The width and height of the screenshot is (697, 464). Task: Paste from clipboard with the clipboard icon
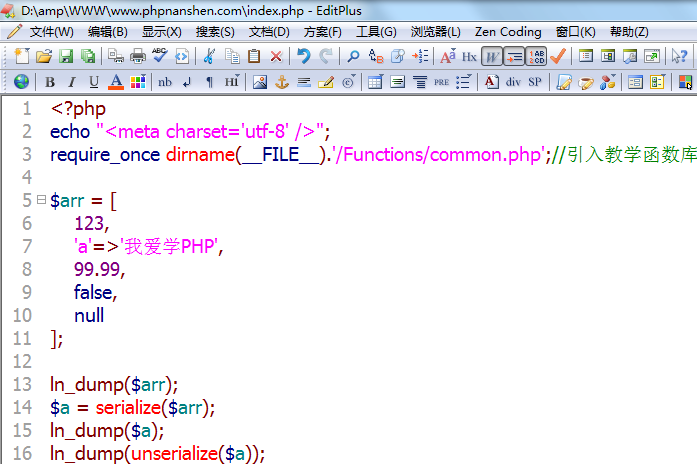pyautogui.click(x=254, y=56)
